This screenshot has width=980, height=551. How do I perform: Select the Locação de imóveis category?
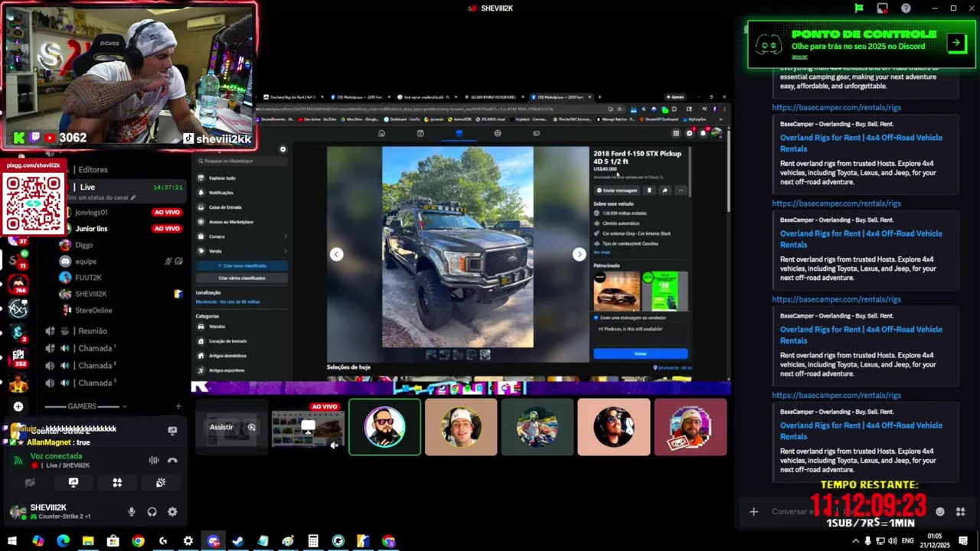(242, 341)
